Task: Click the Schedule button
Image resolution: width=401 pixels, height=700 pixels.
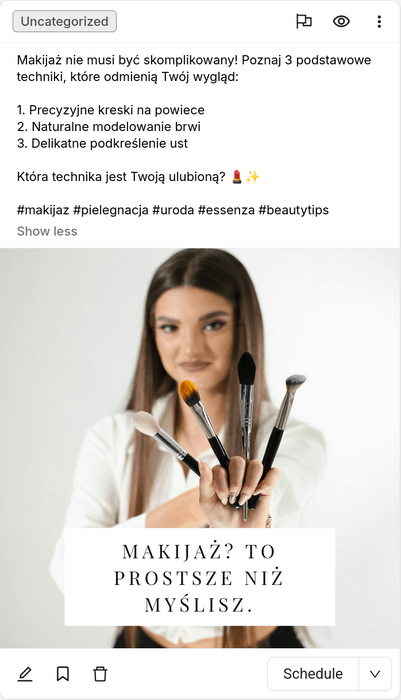Action: pos(313,674)
